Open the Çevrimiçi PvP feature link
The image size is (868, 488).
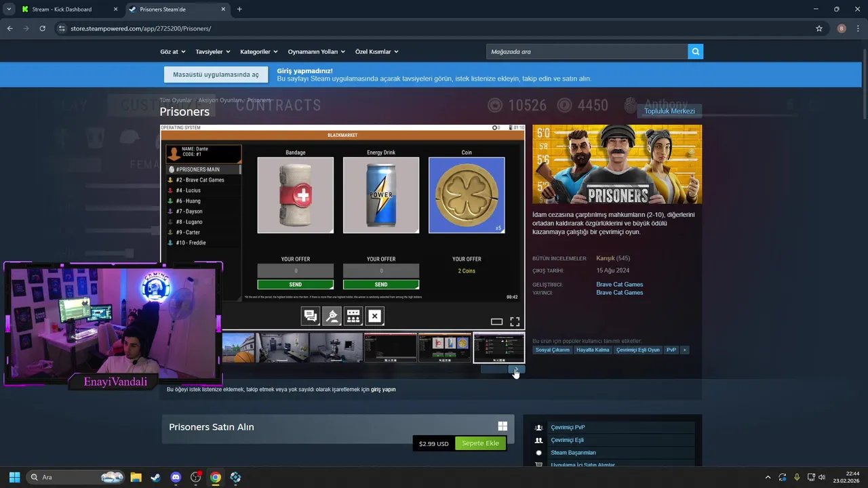[568, 428]
